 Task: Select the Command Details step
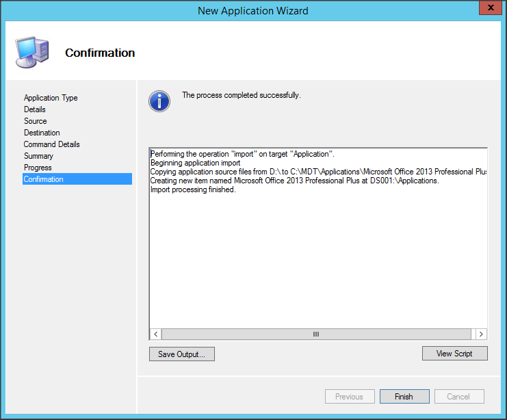coord(51,144)
